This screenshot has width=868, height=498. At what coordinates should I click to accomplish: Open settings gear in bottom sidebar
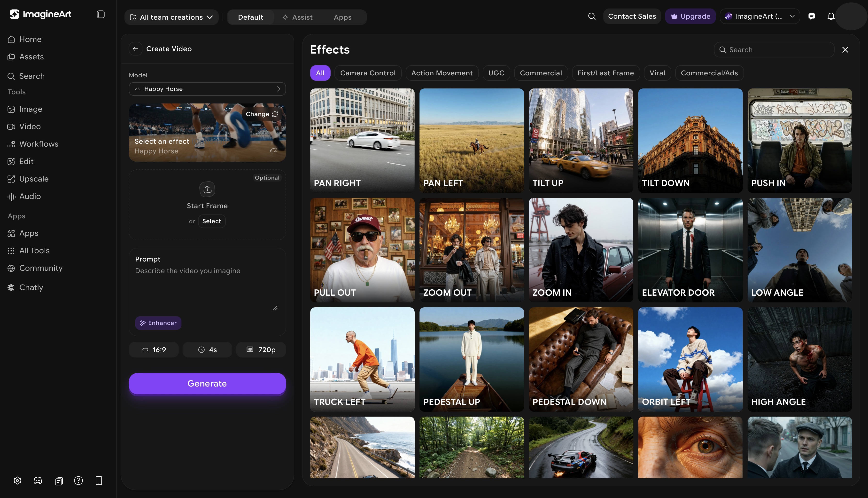(x=17, y=481)
